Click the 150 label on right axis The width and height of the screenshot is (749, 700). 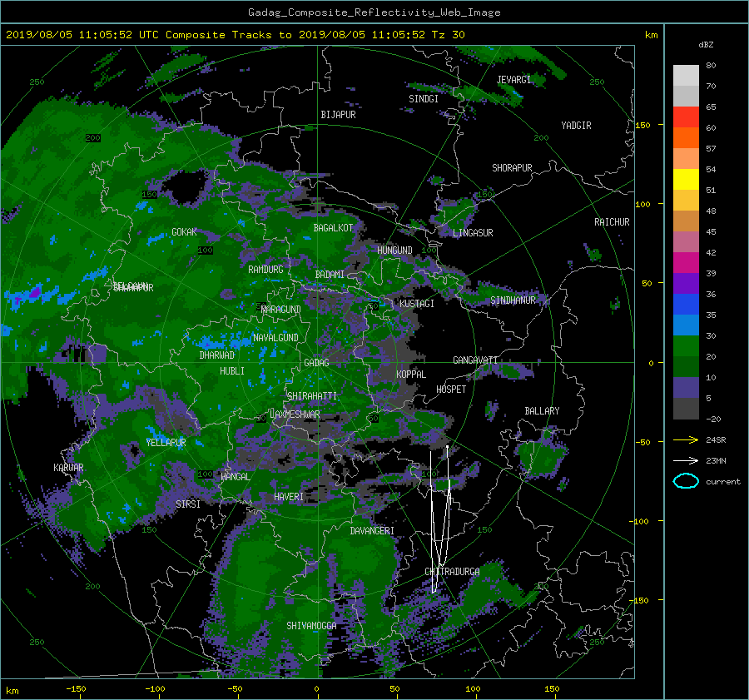pyautogui.click(x=642, y=125)
